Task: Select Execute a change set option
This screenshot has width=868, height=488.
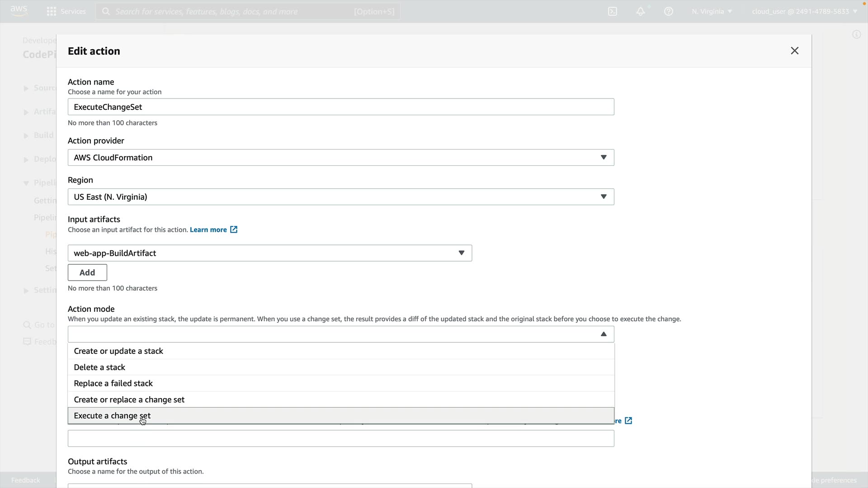Action: tap(112, 416)
